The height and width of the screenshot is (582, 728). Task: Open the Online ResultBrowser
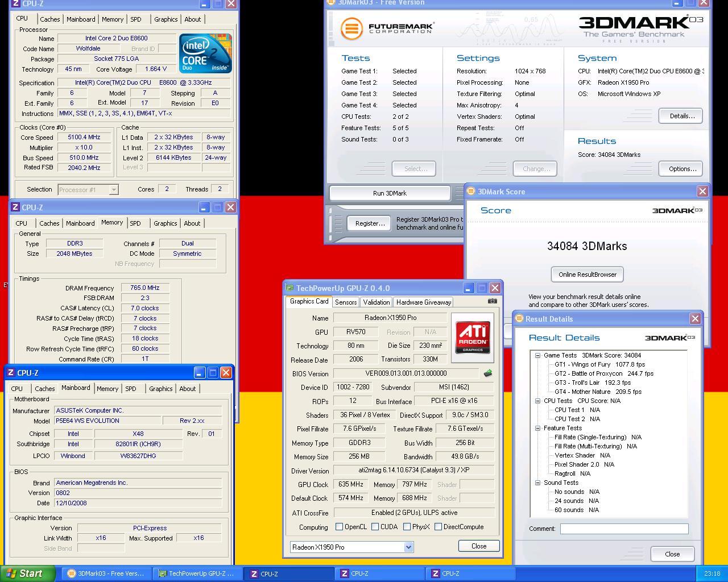tap(588, 275)
